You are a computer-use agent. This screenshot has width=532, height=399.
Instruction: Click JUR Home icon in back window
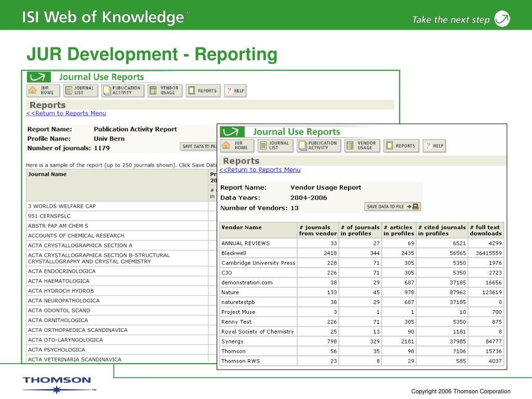[x=43, y=90]
